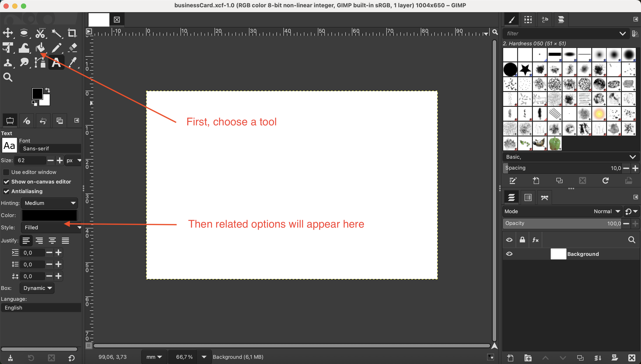641x364 pixels.
Task: Create a new layer button
Action: click(510, 358)
